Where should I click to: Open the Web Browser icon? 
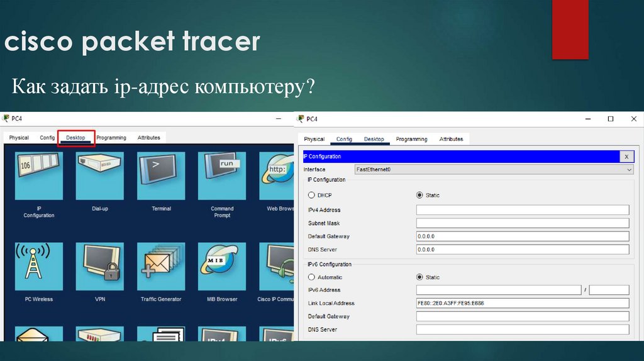click(x=277, y=175)
